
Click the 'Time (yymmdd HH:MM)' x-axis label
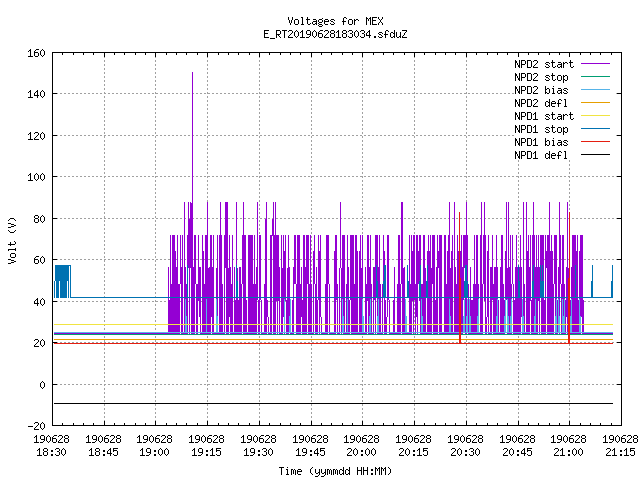(x=335, y=471)
